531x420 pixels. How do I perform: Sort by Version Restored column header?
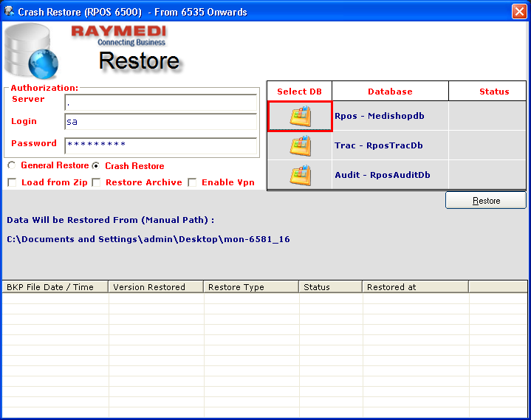point(156,287)
